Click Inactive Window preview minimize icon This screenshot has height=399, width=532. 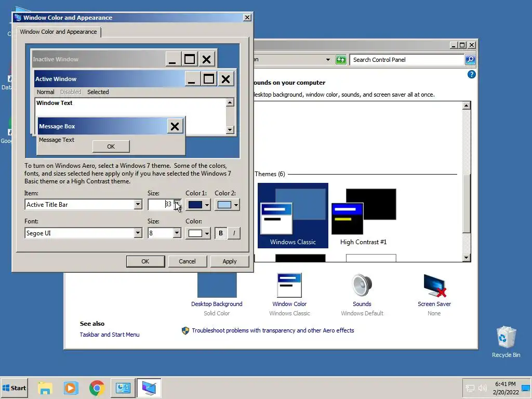pyautogui.click(x=172, y=59)
